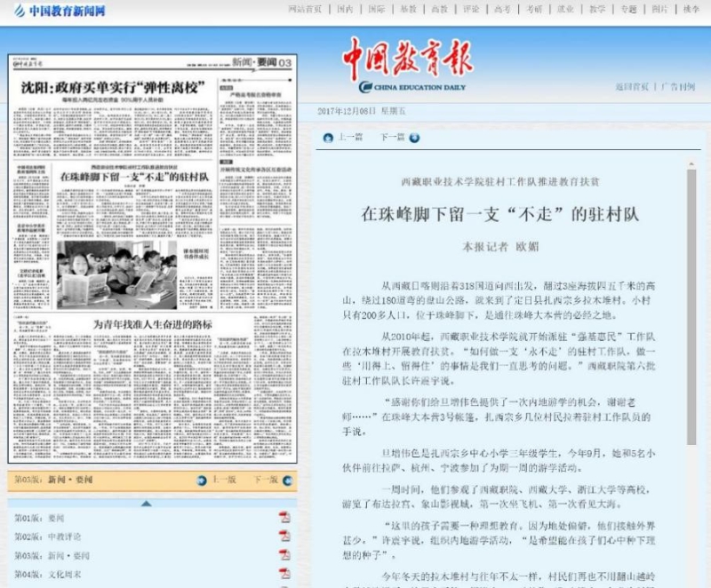This screenshot has height=588, width=711.
Task: Select the 评论 navigation item
Action: coord(471,10)
